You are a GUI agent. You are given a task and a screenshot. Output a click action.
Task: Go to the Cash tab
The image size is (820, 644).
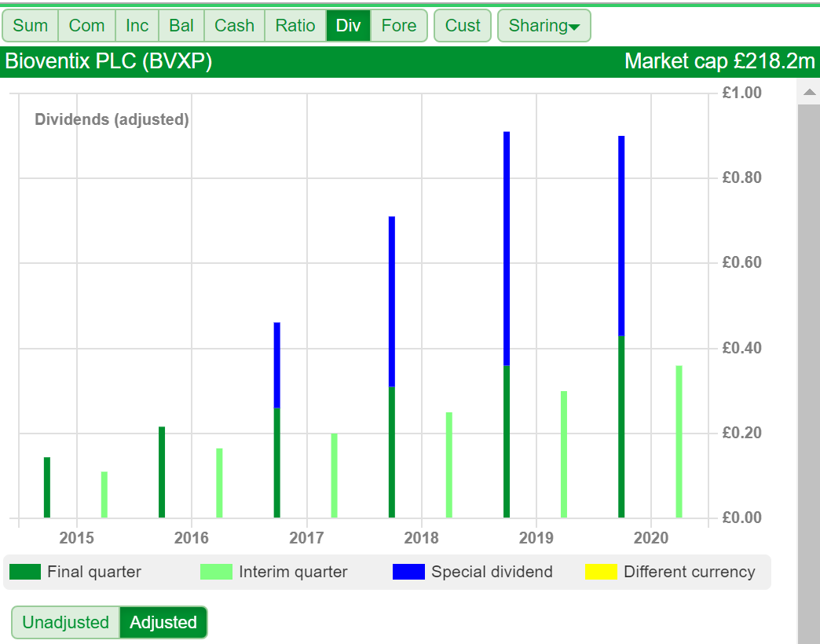point(234,26)
